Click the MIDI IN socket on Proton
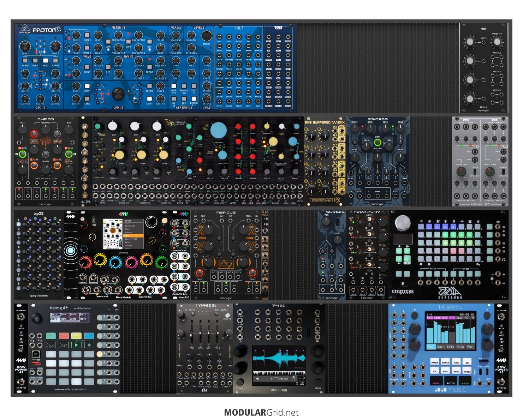523x420 pixels. [207, 36]
